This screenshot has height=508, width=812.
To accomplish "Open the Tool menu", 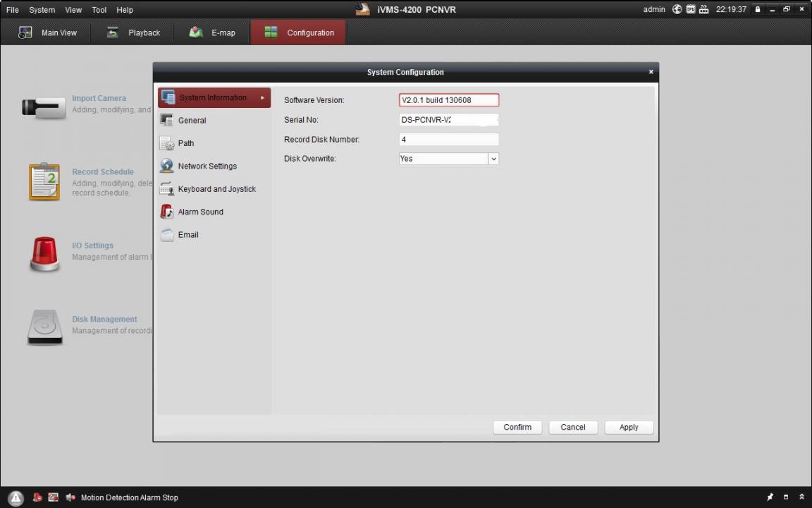I will click(x=99, y=10).
